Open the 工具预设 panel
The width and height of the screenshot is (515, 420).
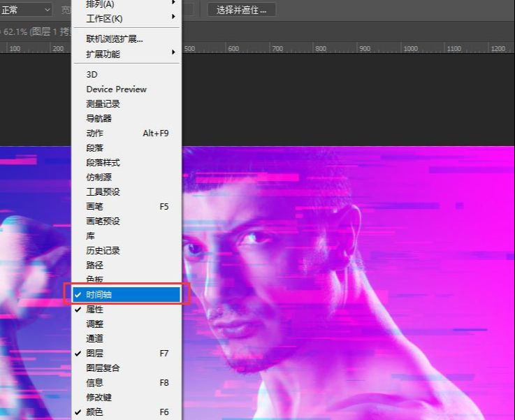point(126,191)
